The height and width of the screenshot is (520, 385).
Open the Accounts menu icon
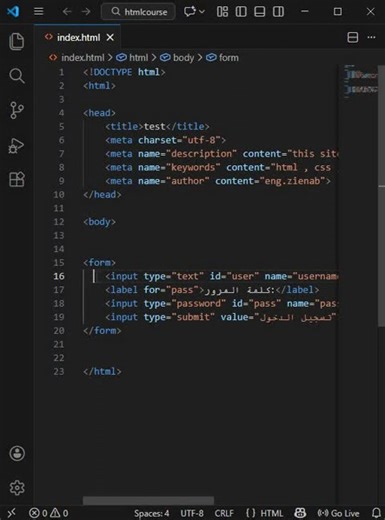17,453
